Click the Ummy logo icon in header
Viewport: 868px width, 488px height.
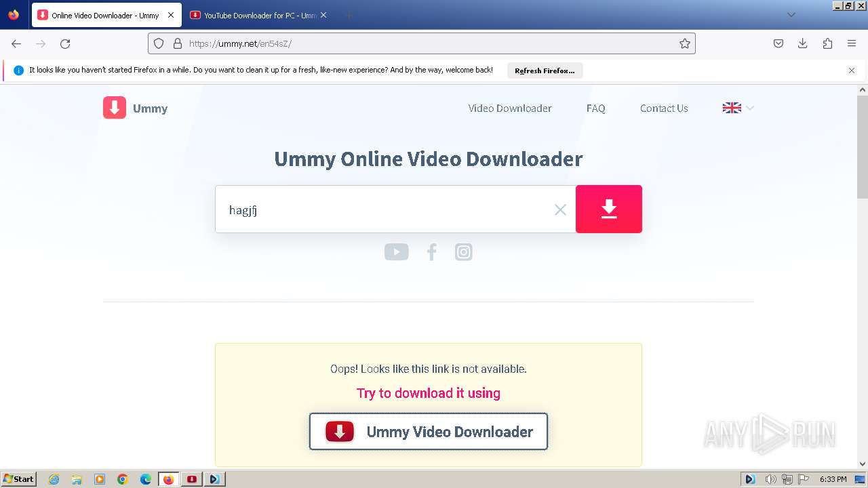(x=115, y=108)
